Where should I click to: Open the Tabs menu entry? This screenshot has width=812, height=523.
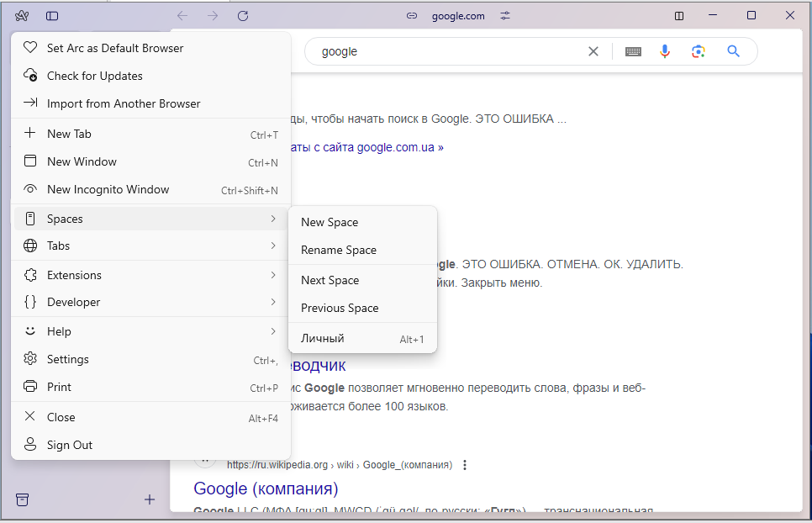[x=150, y=246]
